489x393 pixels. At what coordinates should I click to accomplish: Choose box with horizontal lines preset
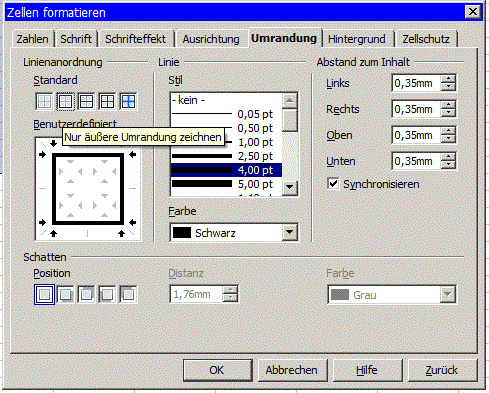pos(86,101)
